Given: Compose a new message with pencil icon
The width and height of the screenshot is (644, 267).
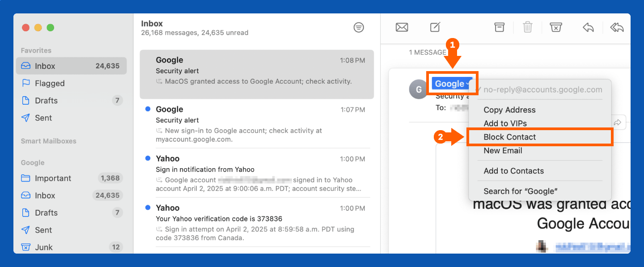Looking at the screenshot, I should [435, 28].
